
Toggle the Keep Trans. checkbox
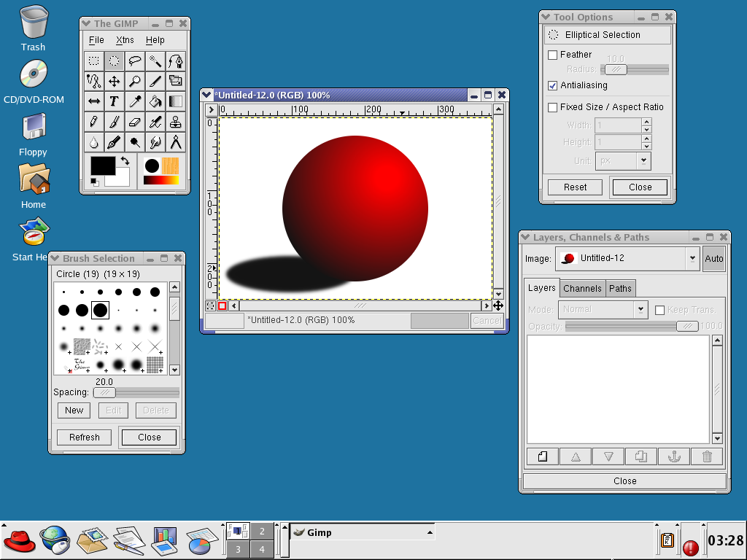click(659, 310)
